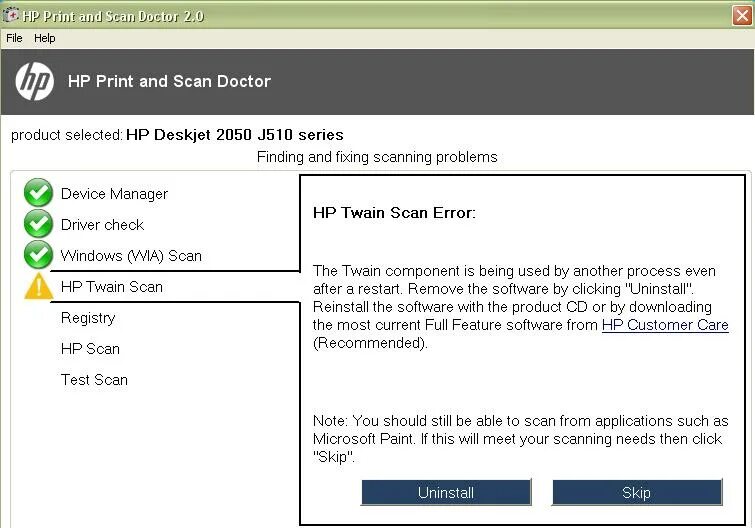Open the Help menu
Viewport: 755px width, 528px height.
(44, 38)
